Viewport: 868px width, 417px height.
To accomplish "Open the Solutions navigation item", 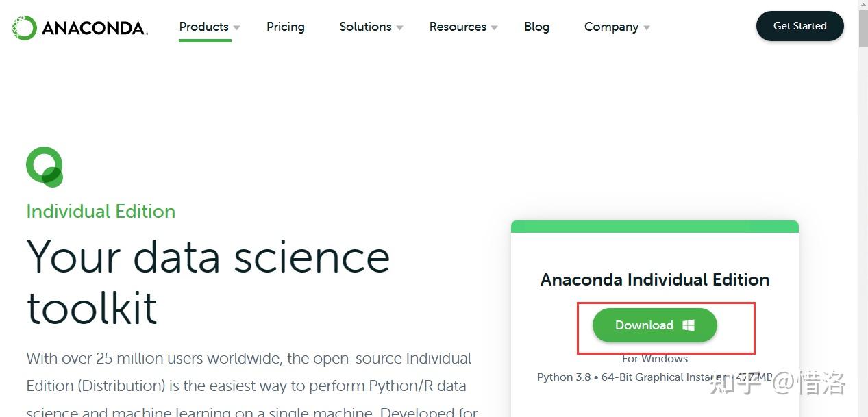I will coord(365,27).
